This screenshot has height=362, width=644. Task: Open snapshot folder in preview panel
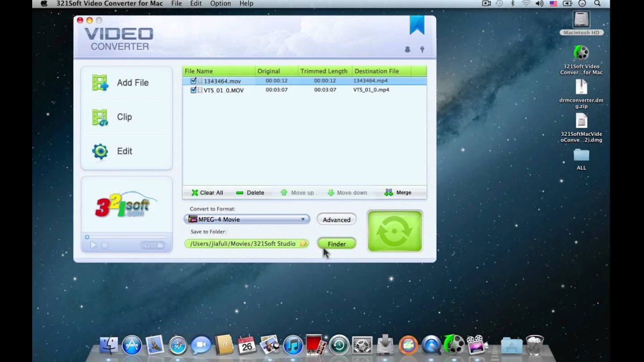tap(159, 245)
